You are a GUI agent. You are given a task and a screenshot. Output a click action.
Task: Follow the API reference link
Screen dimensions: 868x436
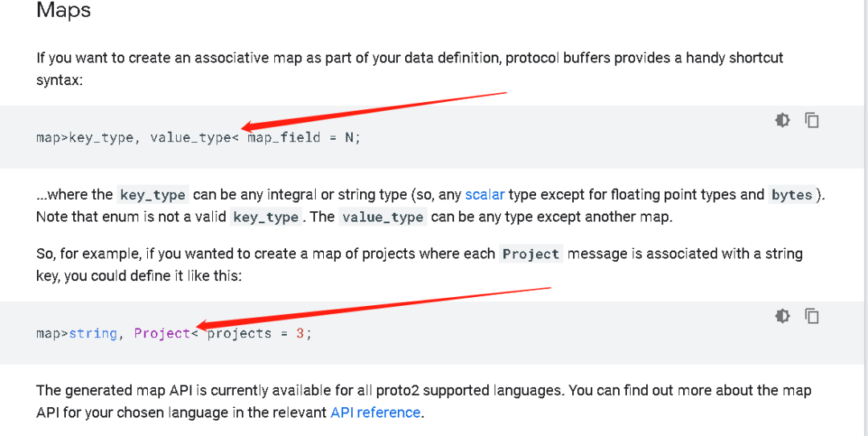pyautogui.click(x=375, y=413)
